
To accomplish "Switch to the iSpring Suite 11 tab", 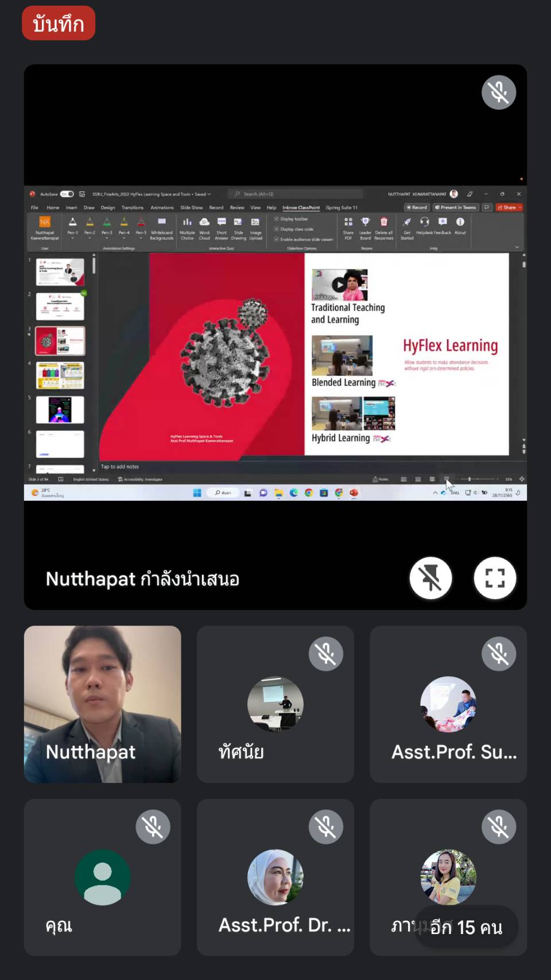I will [x=342, y=207].
